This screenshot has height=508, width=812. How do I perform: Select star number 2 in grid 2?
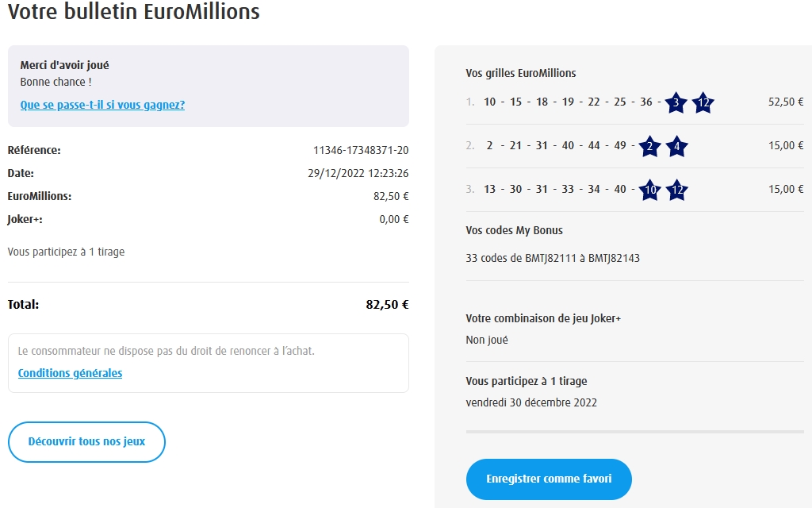coord(649,146)
